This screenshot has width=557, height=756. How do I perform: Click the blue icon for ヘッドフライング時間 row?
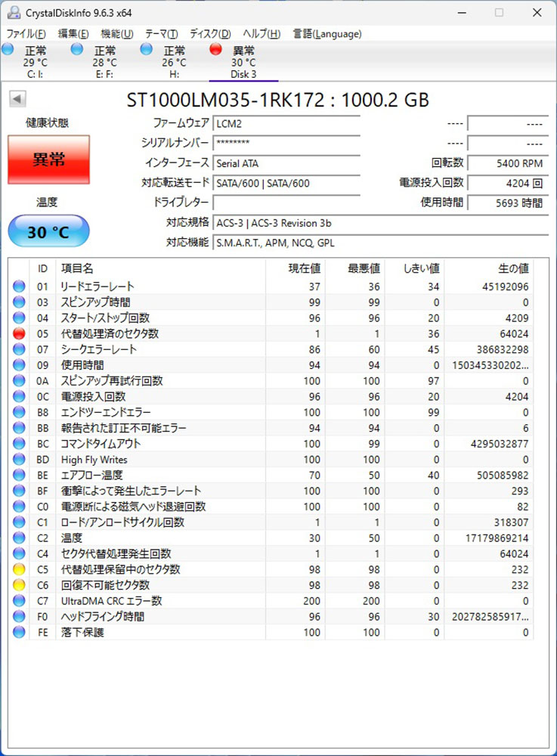tap(19, 617)
